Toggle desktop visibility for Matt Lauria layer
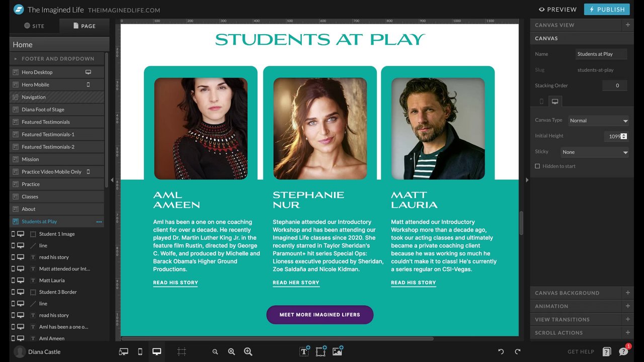Image resolution: width=644 pixels, height=362 pixels. [21, 281]
